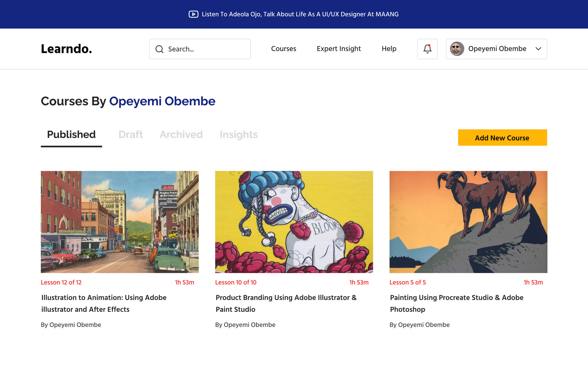
Task: Click the Add New Course button
Action: coord(502,138)
